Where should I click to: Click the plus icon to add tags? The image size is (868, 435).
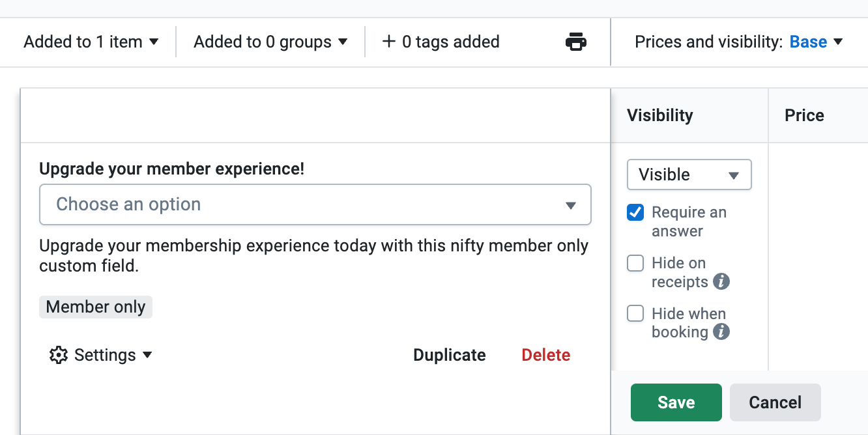[x=389, y=42]
